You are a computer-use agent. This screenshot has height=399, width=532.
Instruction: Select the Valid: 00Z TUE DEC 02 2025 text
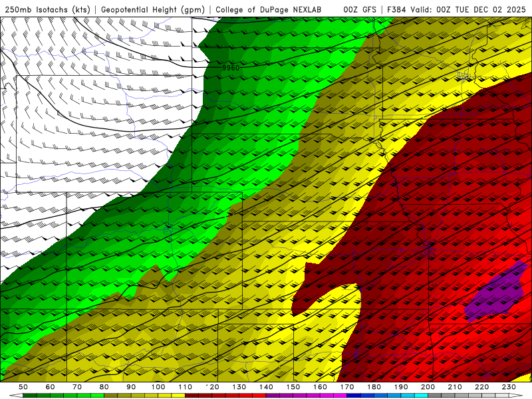click(x=468, y=10)
